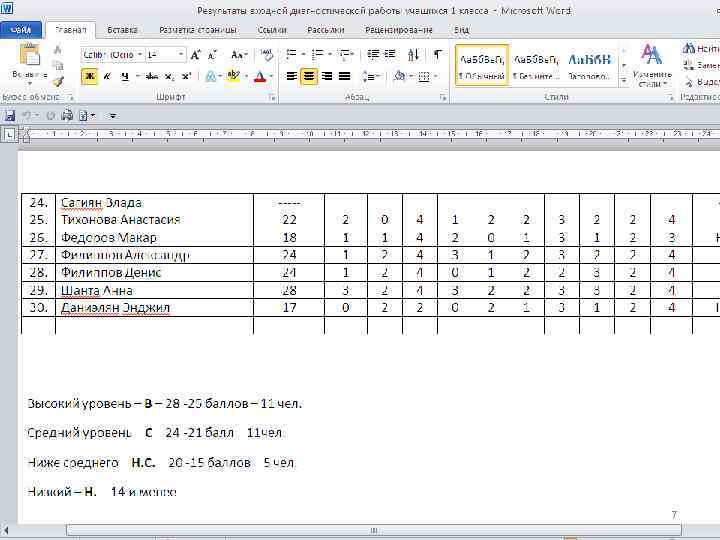Open Borders dropdown arrow
This screenshot has height=540, width=720.
435,76
